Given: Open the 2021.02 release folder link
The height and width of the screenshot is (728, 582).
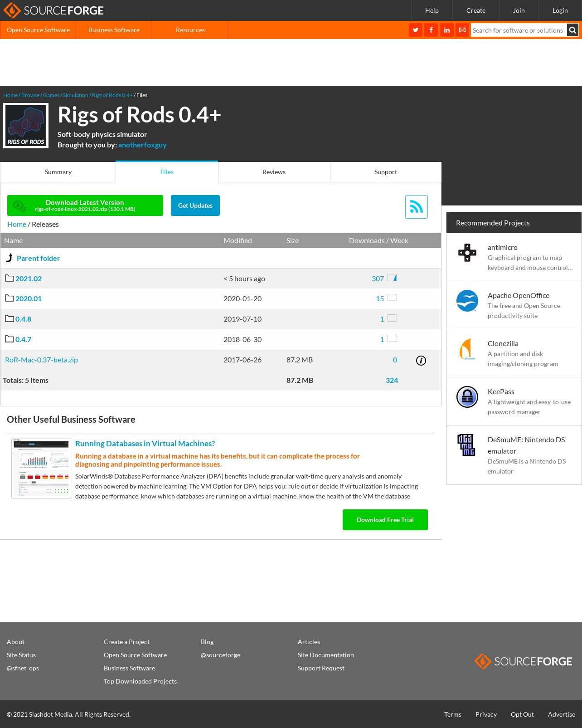Looking at the screenshot, I should [x=29, y=278].
